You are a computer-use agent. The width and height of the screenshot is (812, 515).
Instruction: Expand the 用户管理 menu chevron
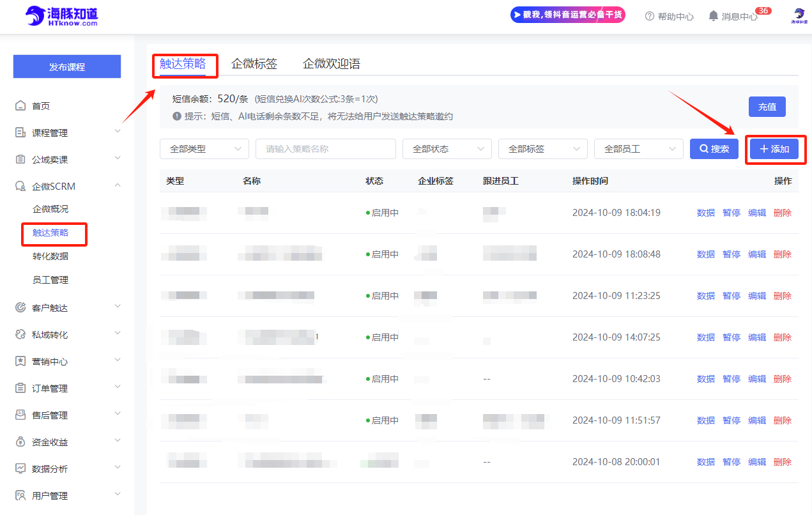(118, 495)
